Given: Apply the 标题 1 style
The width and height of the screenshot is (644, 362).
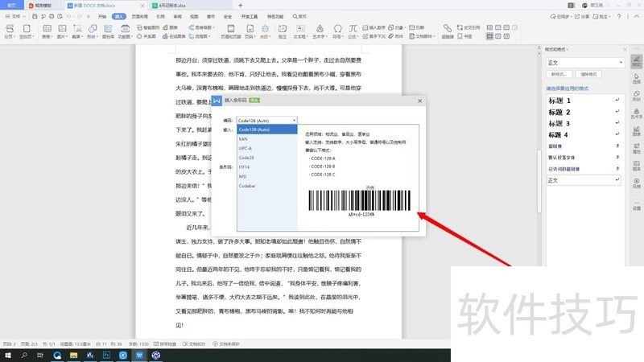Looking at the screenshot, I should [584, 101].
